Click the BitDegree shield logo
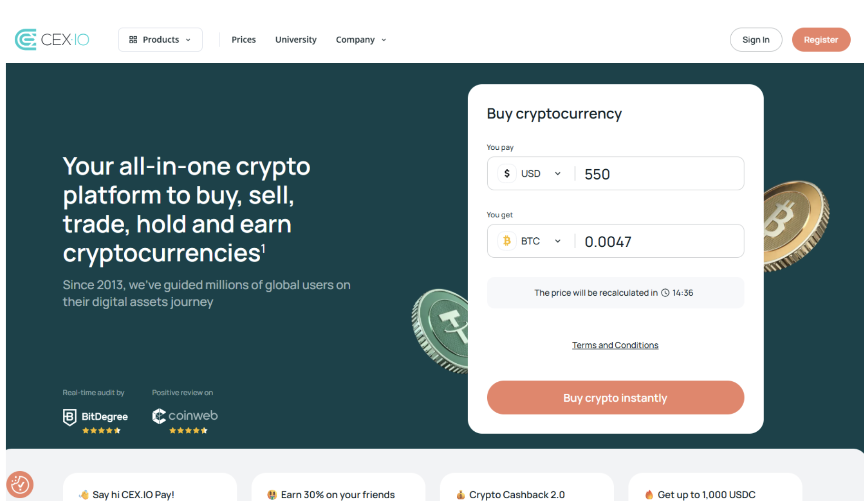Viewport: 864px width, 504px height. coord(69,417)
